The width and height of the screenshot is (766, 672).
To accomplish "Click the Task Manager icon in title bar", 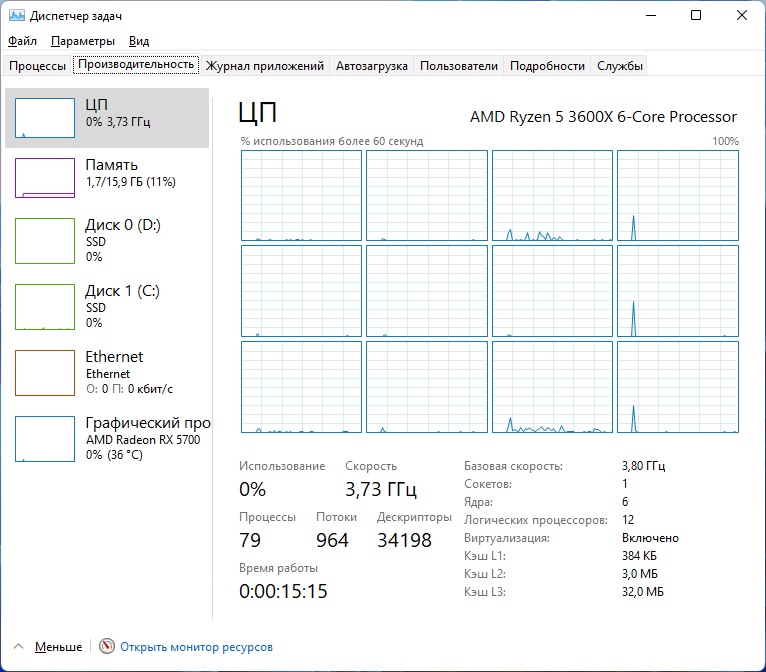I will point(16,16).
